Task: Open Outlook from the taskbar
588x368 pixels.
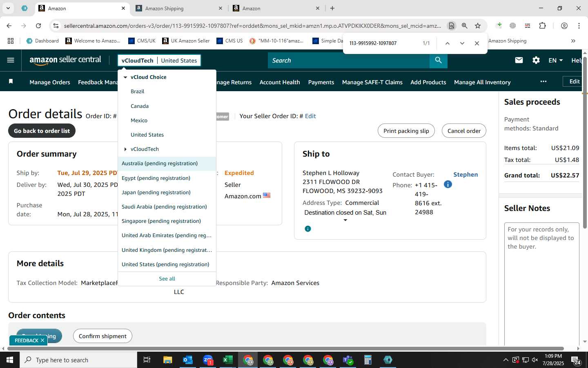Action: (187, 360)
